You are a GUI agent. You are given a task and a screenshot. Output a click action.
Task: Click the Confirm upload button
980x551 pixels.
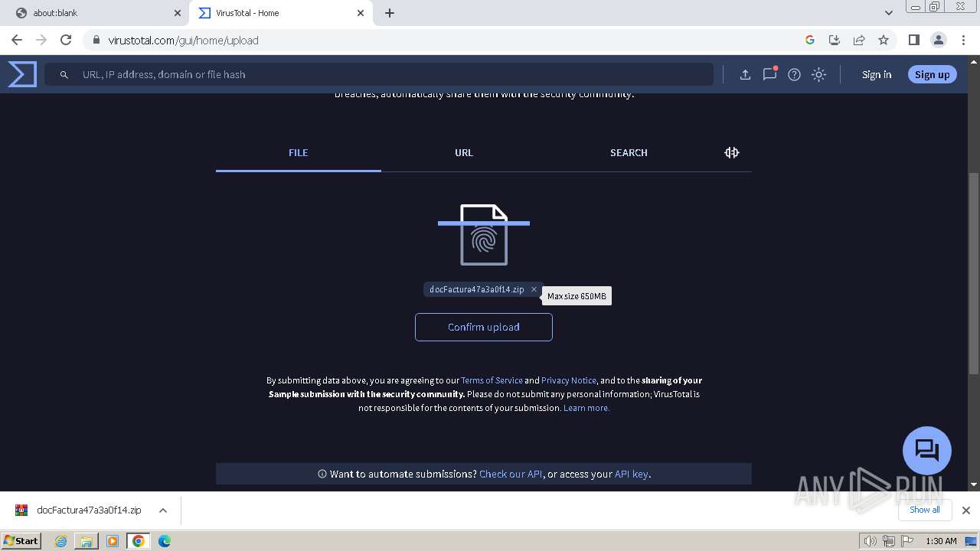click(x=484, y=327)
